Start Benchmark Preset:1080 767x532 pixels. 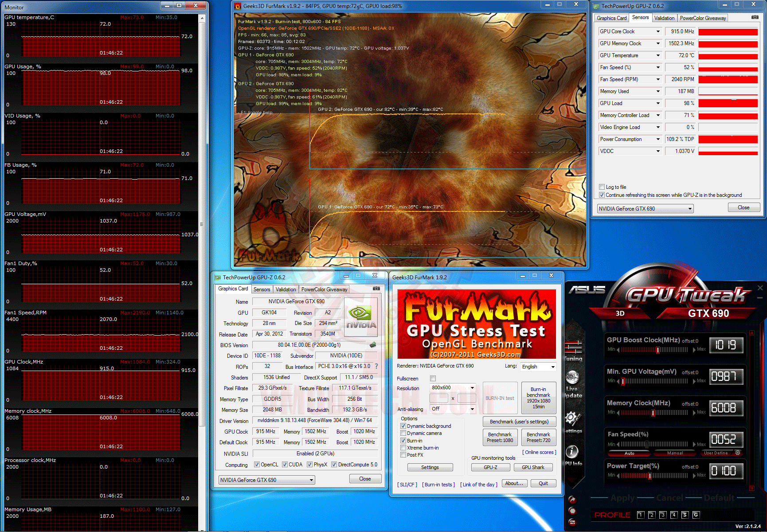click(500, 438)
